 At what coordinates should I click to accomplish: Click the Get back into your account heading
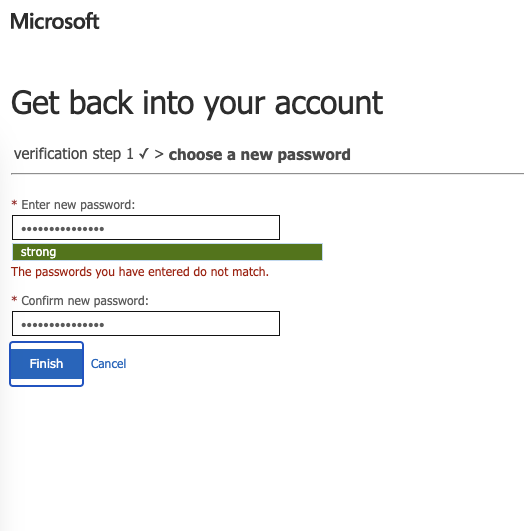(197, 103)
